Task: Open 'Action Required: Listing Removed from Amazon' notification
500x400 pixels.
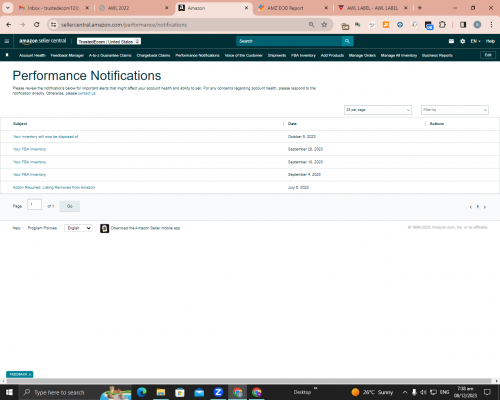Action: [54, 187]
